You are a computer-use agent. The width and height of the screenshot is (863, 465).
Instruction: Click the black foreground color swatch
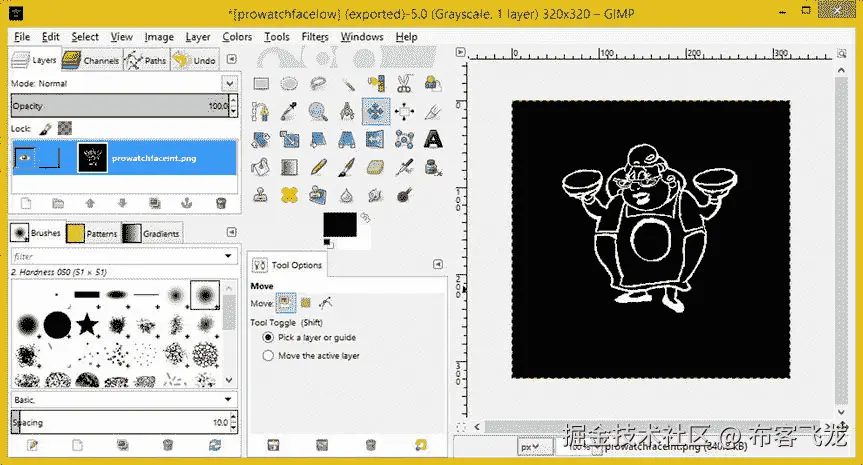(339, 225)
